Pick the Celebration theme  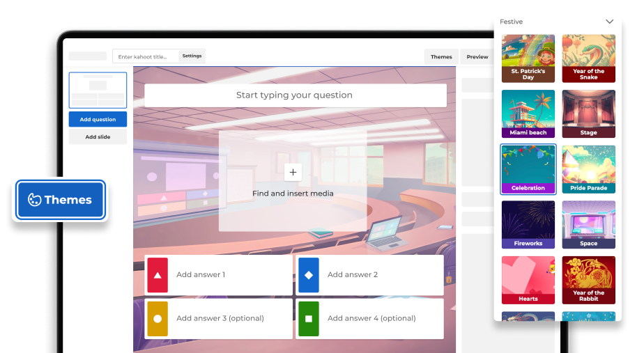coord(528,169)
